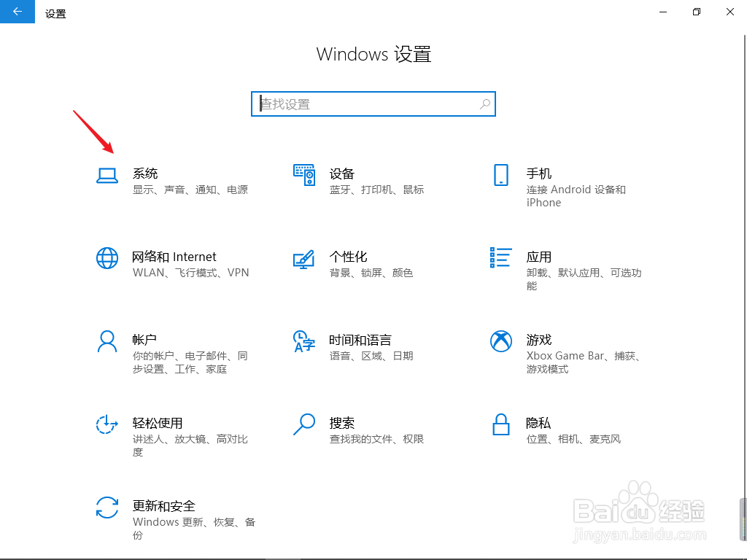Open the Personalization paintbrush icon
This screenshot has height=560, width=747.
[304, 259]
